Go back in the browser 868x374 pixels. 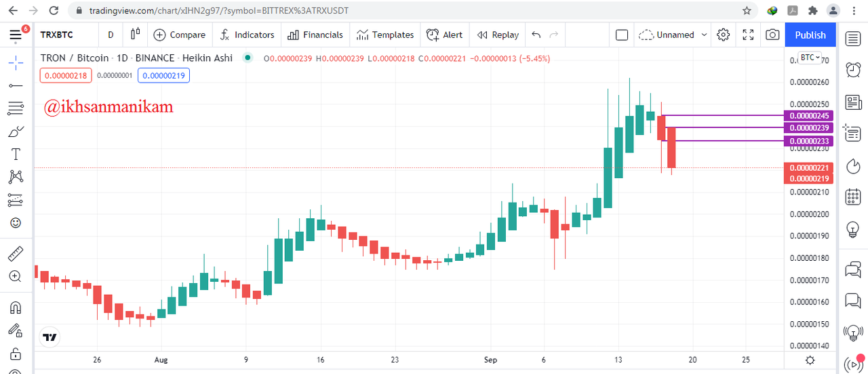click(x=13, y=11)
